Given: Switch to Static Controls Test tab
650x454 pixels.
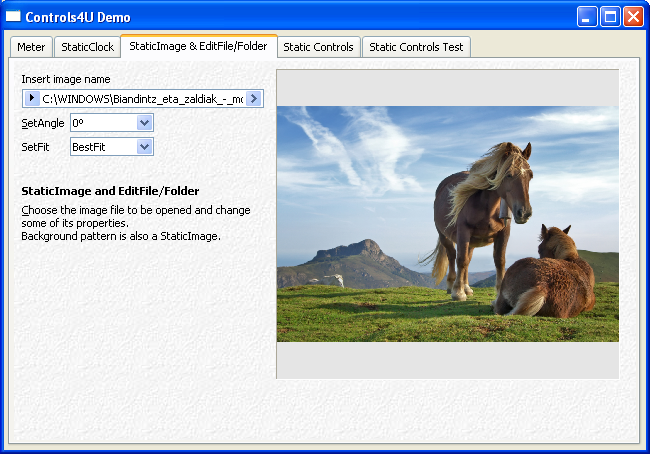Looking at the screenshot, I should coord(416,47).
